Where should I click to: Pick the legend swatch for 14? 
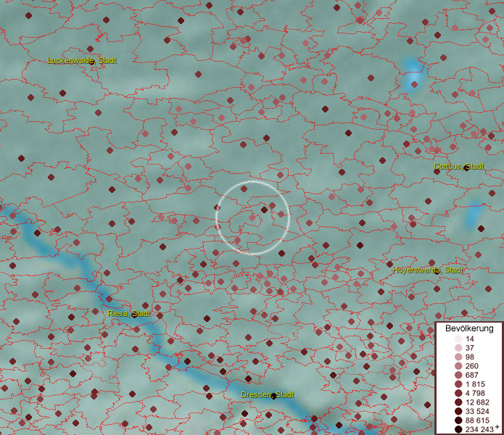pos(458,339)
